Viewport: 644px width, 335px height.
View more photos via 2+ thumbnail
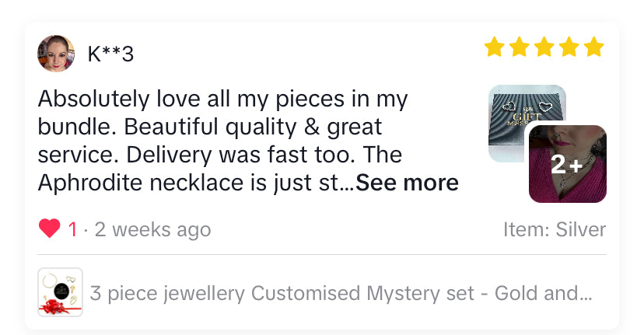coord(568,164)
